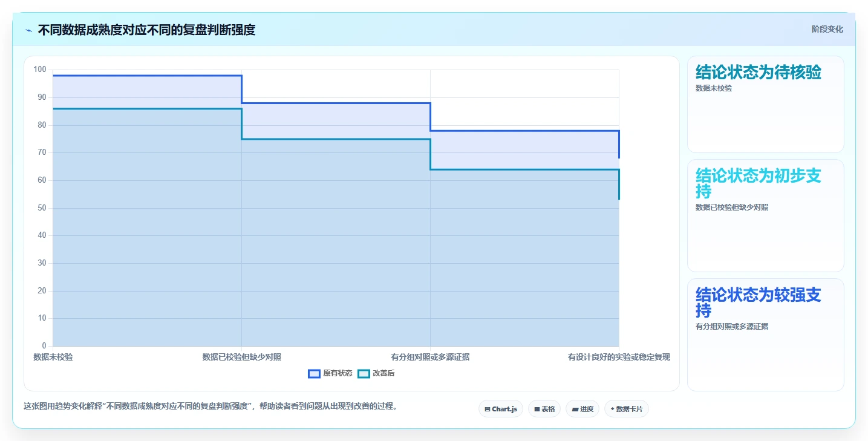
Task: Click the blue 原有状态 legend color box
Action: [x=314, y=374]
